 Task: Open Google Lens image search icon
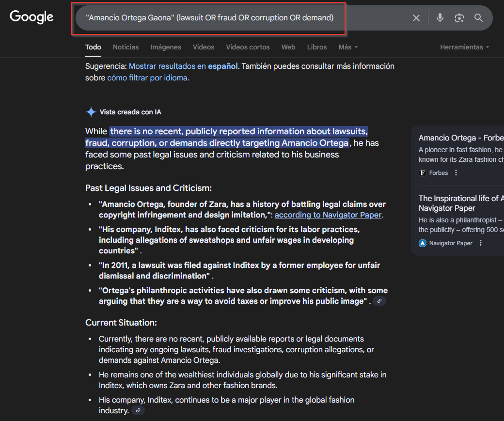(x=459, y=18)
